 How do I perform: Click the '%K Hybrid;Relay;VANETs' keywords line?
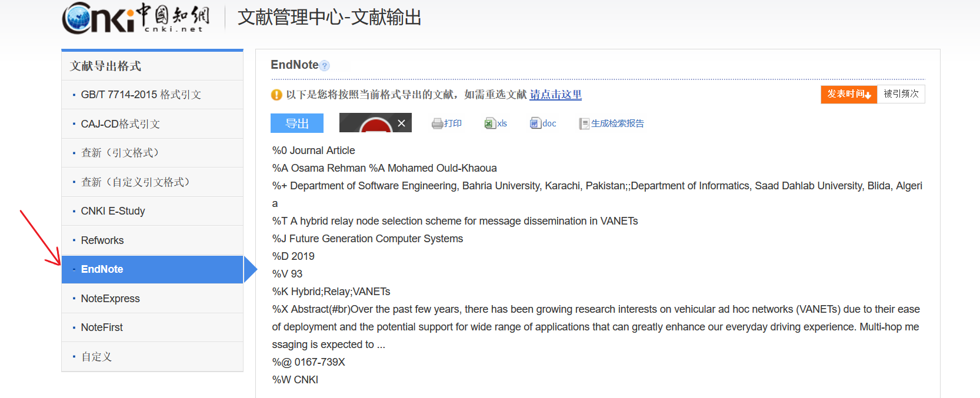[331, 292]
